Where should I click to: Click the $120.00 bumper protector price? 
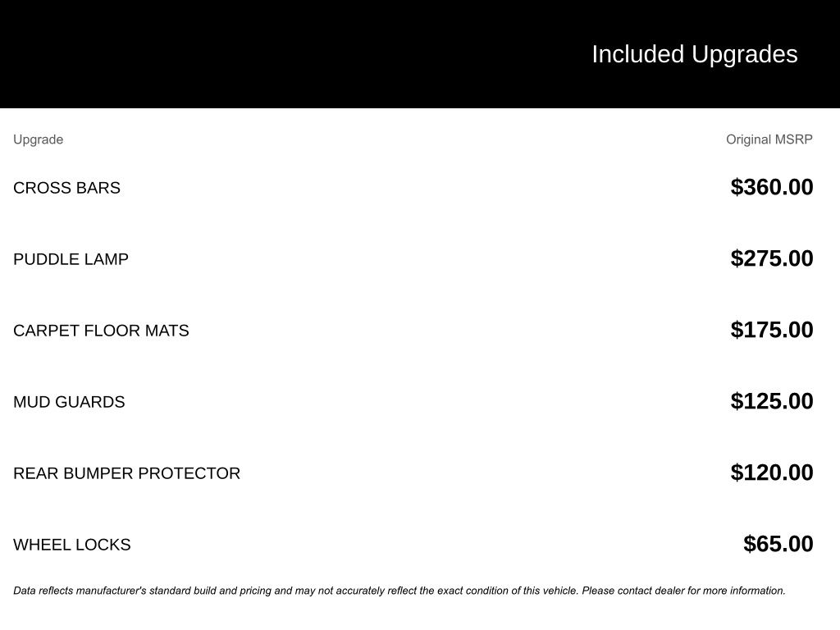click(771, 472)
